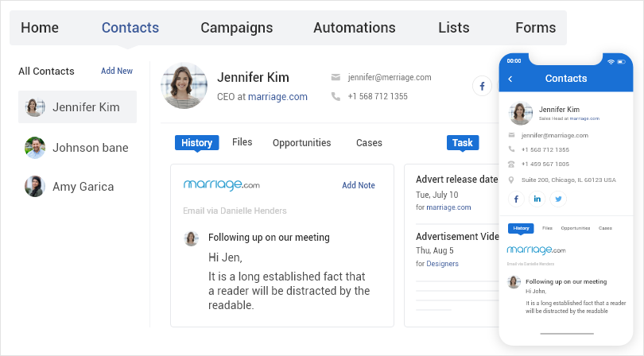
Task: Tap the home indicator bar at phone bottom
Action: (567, 334)
